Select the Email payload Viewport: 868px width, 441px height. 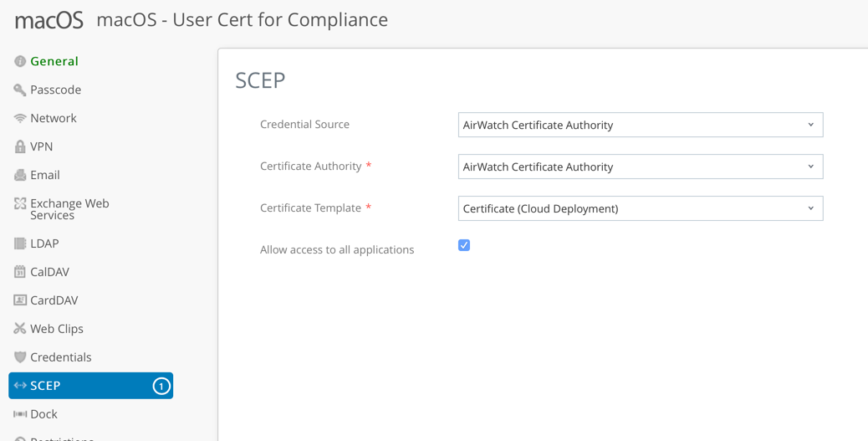45,175
